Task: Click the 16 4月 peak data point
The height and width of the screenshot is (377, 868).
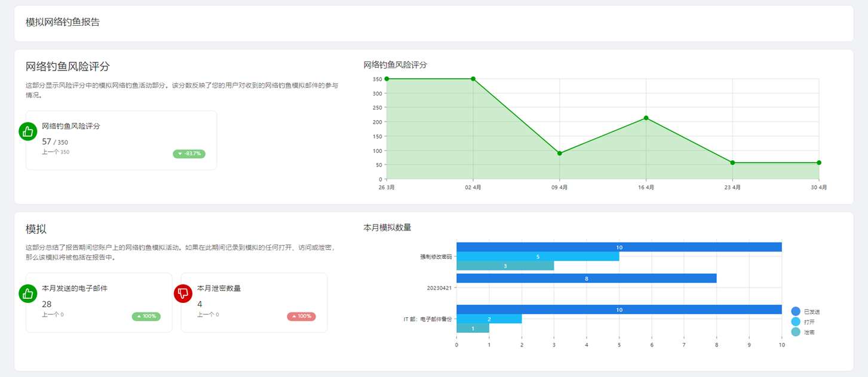Action: click(646, 118)
